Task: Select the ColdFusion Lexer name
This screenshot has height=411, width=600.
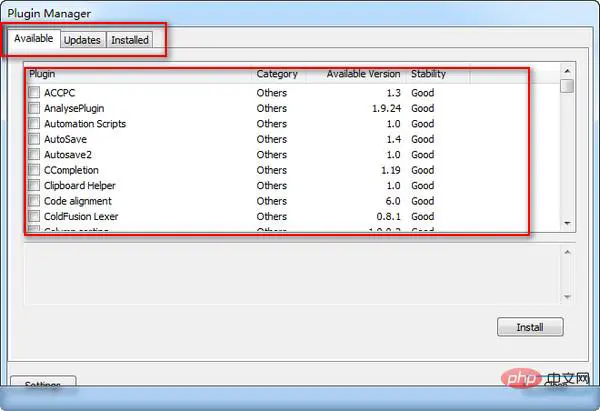Action: point(81,217)
